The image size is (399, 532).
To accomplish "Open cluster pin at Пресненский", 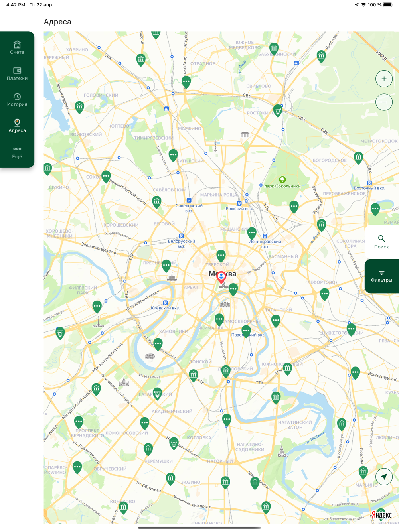I will 166,266.
